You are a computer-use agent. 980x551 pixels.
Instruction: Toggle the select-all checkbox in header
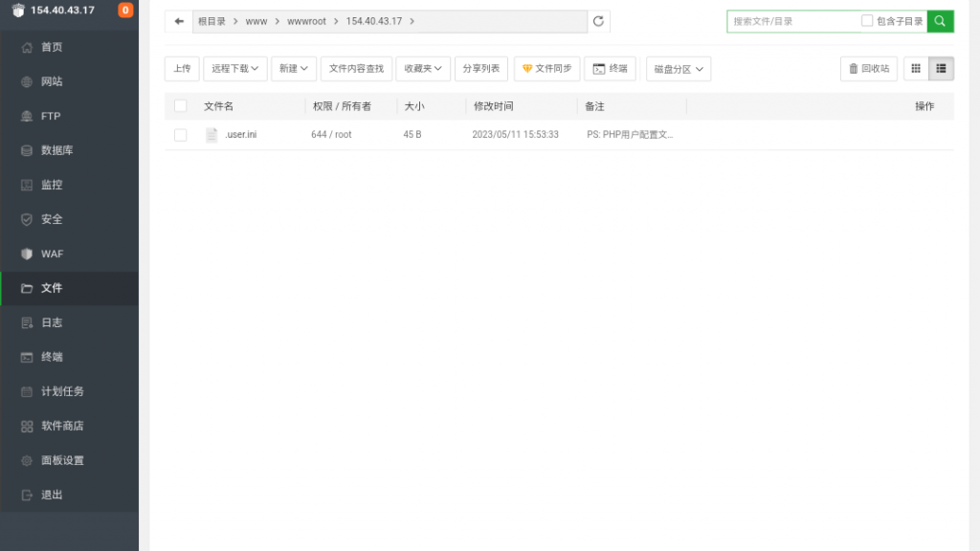(180, 106)
